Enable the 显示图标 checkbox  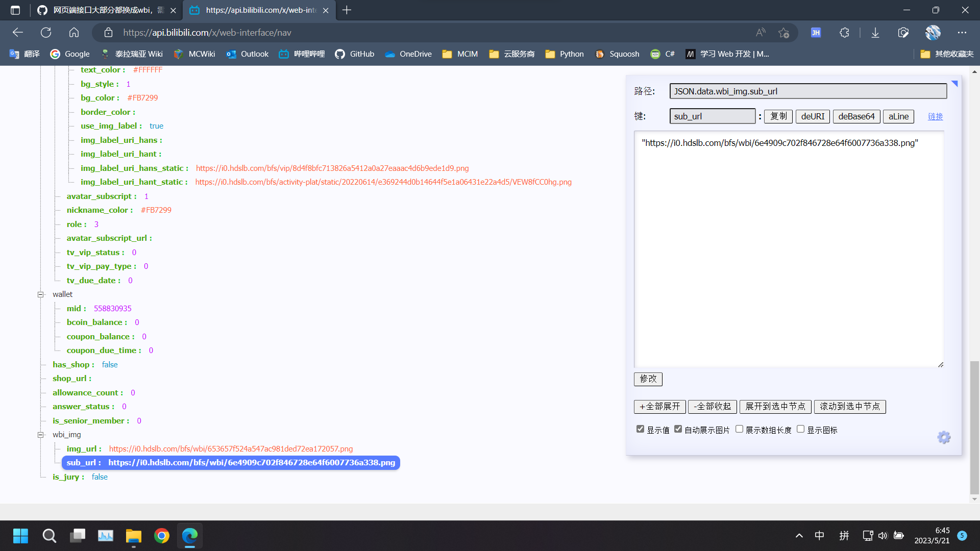pyautogui.click(x=800, y=429)
